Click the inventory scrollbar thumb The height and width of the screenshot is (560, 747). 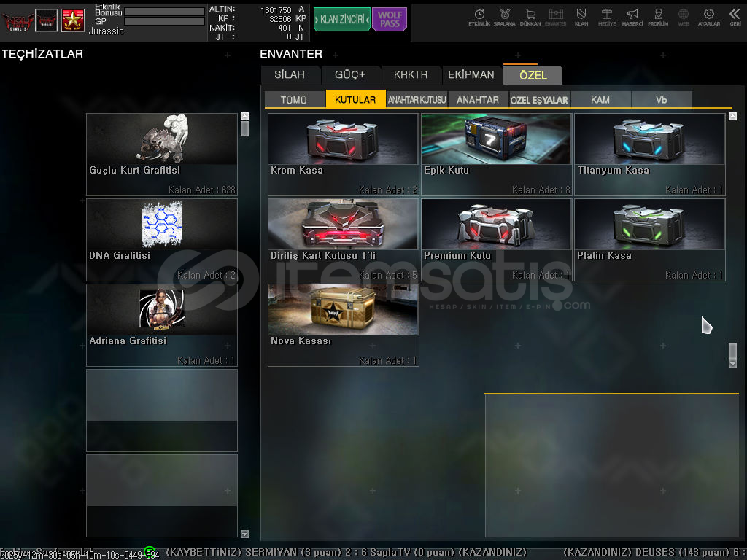732,351
